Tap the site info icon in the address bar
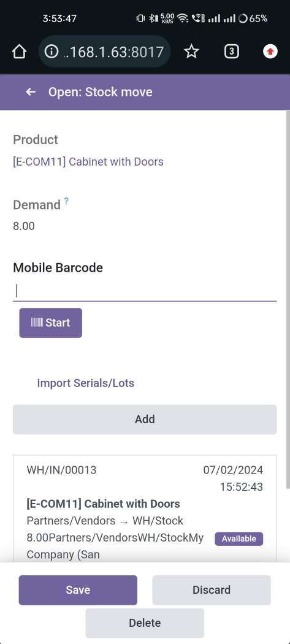 [51, 52]
